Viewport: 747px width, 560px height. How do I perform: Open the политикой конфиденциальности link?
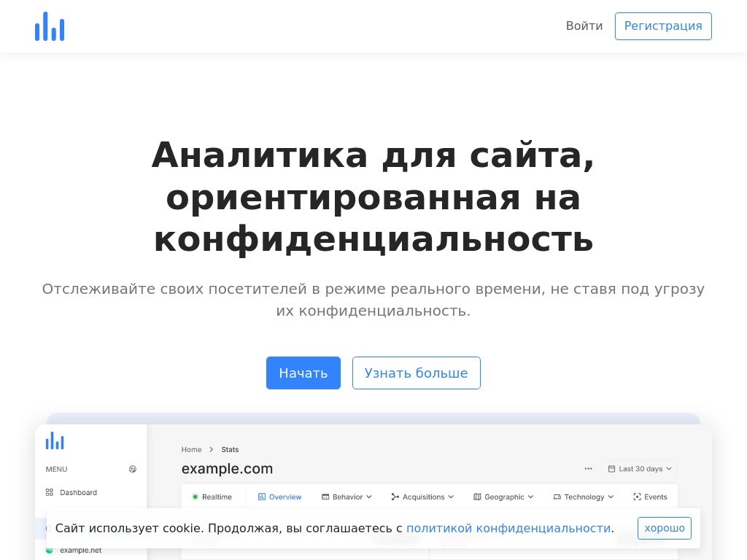click(508, 528)
